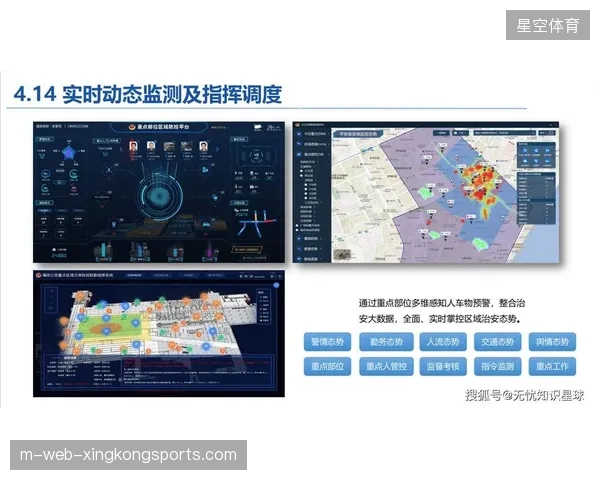This screenshot has width=600, height=480.
Task: Click the car icon node near the hologram
Action: 207,224
